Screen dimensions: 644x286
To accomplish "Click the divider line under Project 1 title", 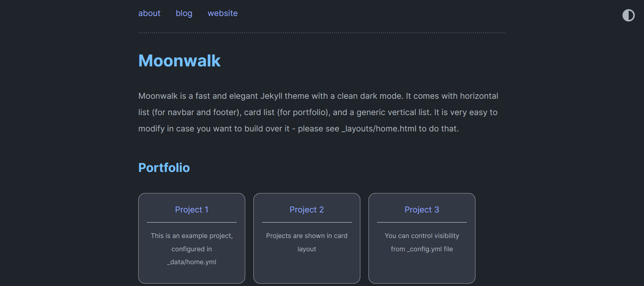I will (x=191, y=222).
